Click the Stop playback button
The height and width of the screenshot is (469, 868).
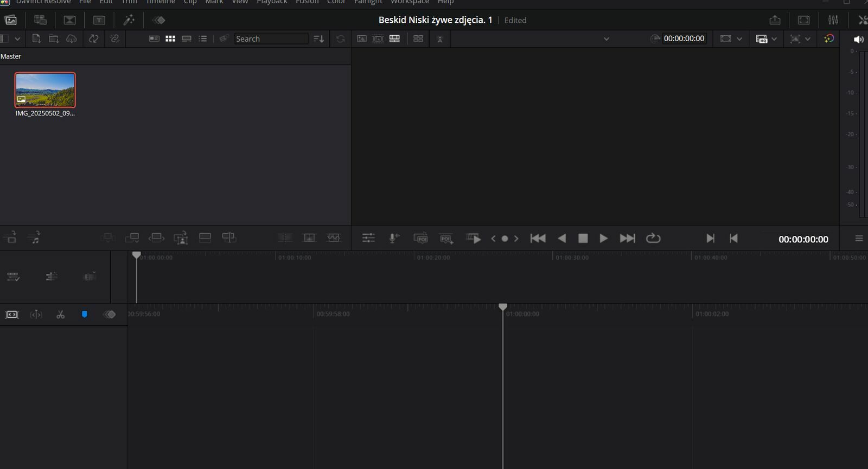click(x=583, y=238)
